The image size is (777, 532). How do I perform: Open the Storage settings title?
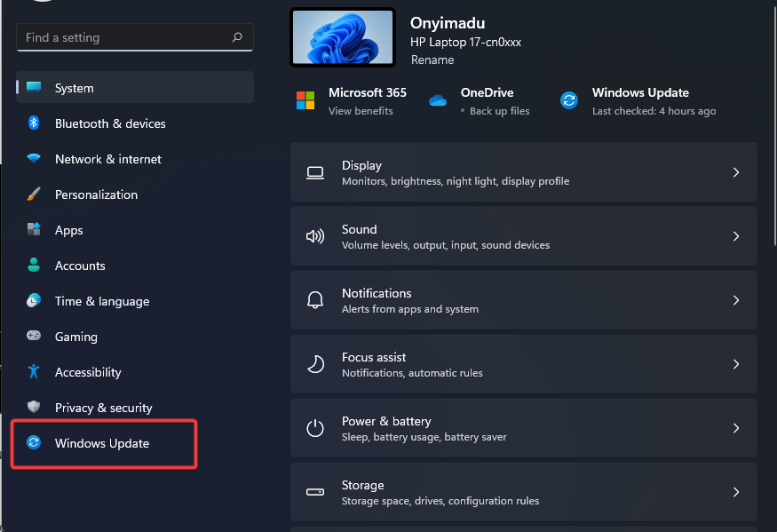coord(362,485)
